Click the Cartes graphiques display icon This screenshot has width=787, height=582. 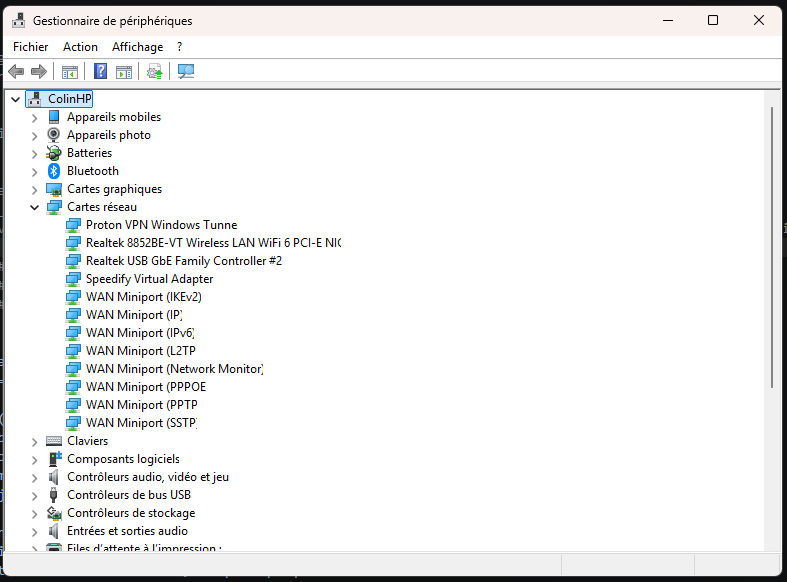pyautogui.click(x=54, y=189)
